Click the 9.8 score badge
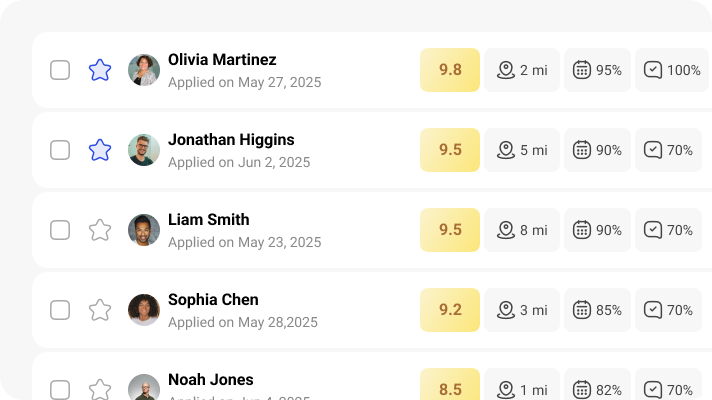Screen dimensions: 712x400 [450, 70]
